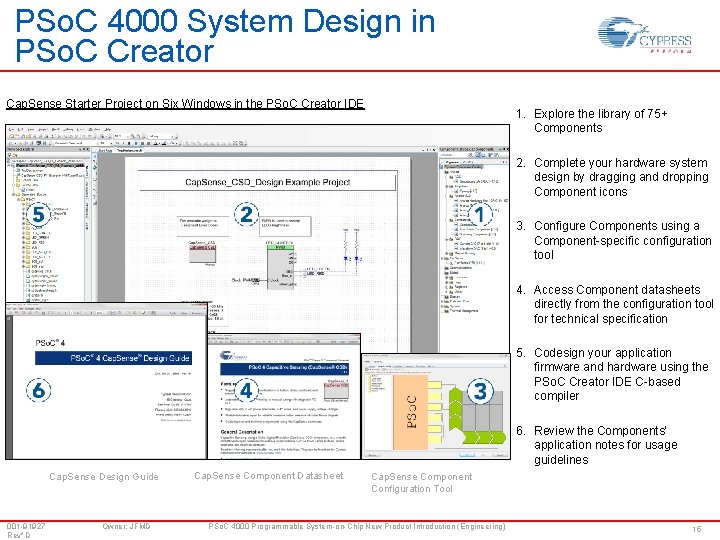Select the highlighted project node in Workspace Explorer
Screen dimensions: 720x540
(x=51, y=165)
